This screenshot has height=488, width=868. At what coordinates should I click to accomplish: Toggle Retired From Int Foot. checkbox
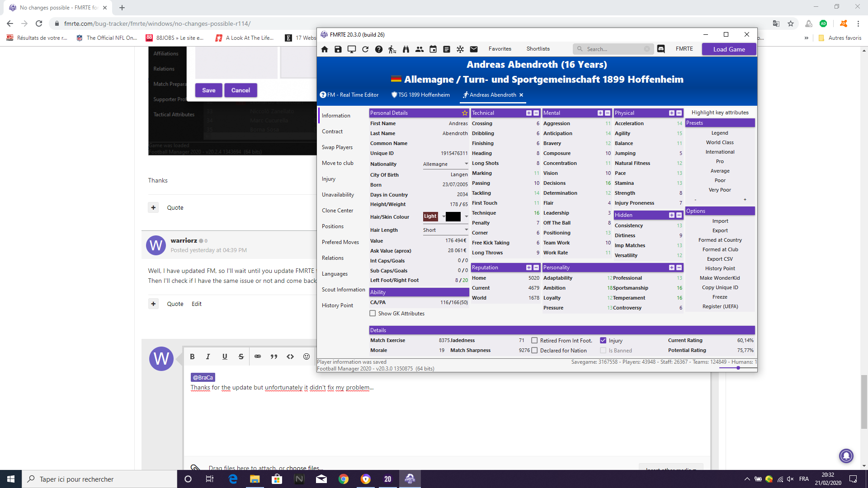(534, 340)
